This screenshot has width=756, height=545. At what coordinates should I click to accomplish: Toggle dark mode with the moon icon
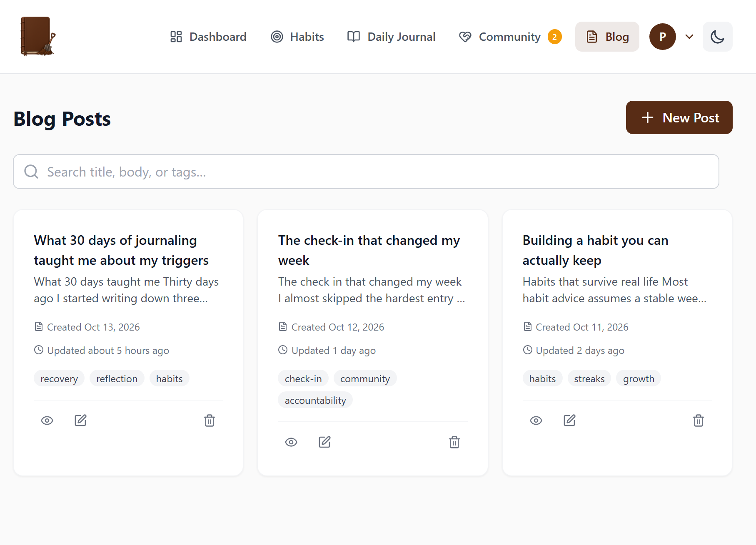pos(717,37)
